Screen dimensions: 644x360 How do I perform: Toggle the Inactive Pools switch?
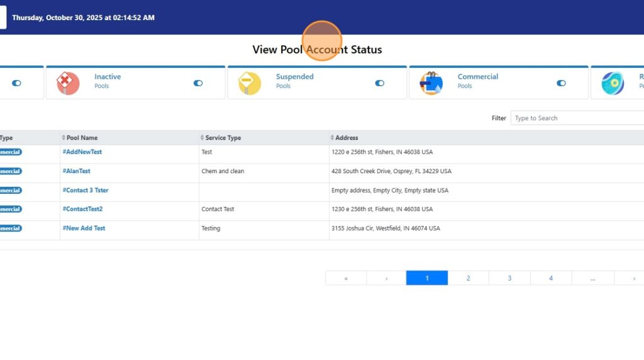pyautogui.click(x=198, y=83)
